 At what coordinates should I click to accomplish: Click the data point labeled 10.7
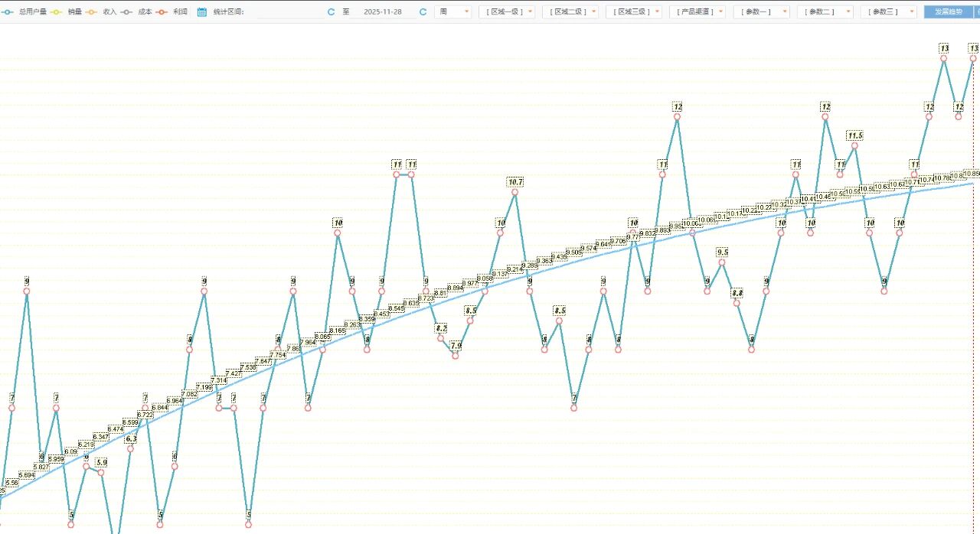(x=514, y=192)
